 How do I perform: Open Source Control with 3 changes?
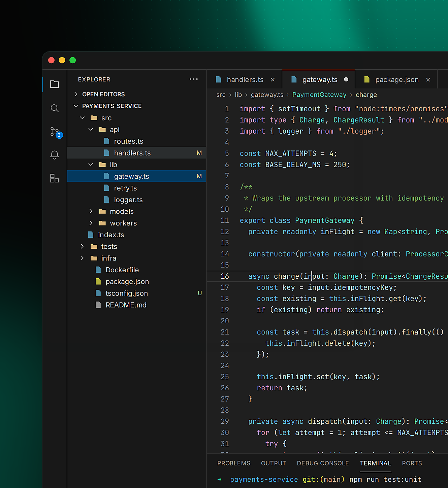coord(56,132)
